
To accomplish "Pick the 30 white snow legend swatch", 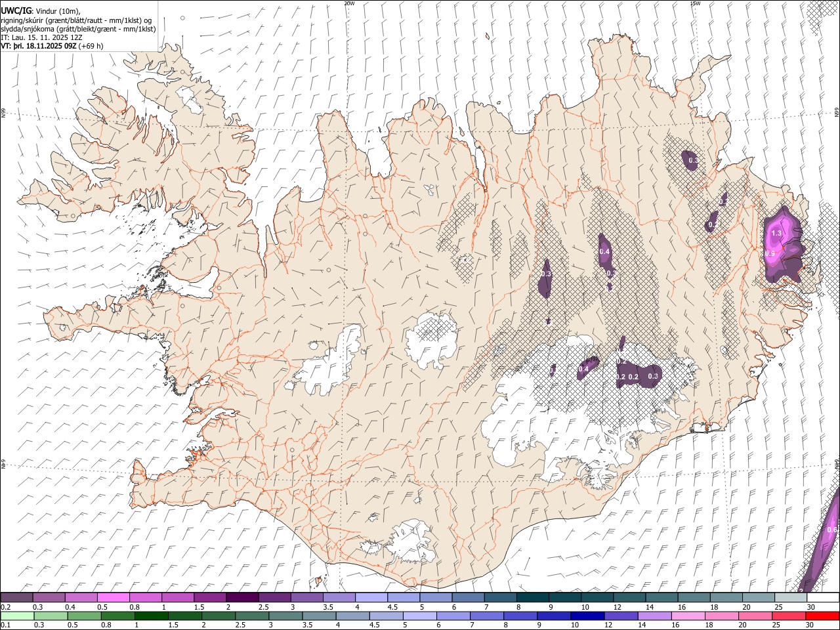I will [x=823, y=597].
